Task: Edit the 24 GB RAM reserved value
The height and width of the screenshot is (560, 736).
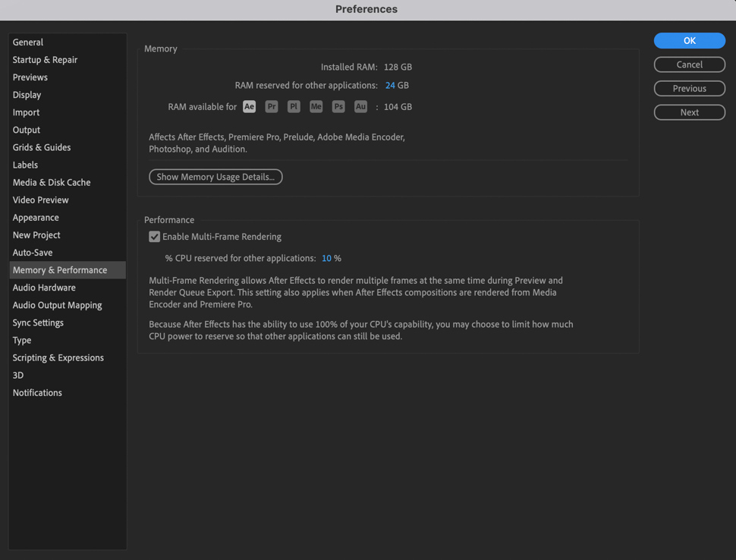Action: point(390,86)
